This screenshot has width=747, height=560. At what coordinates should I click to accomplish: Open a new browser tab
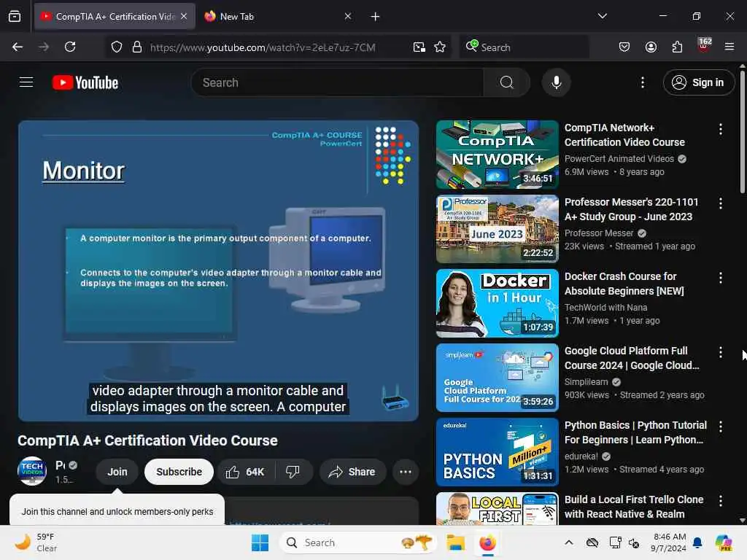376,17
